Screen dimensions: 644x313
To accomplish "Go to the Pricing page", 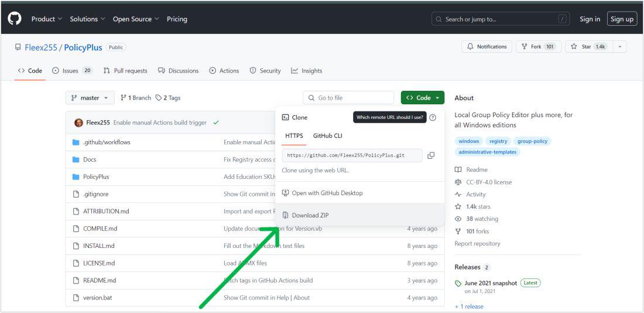I will (177, 19).
